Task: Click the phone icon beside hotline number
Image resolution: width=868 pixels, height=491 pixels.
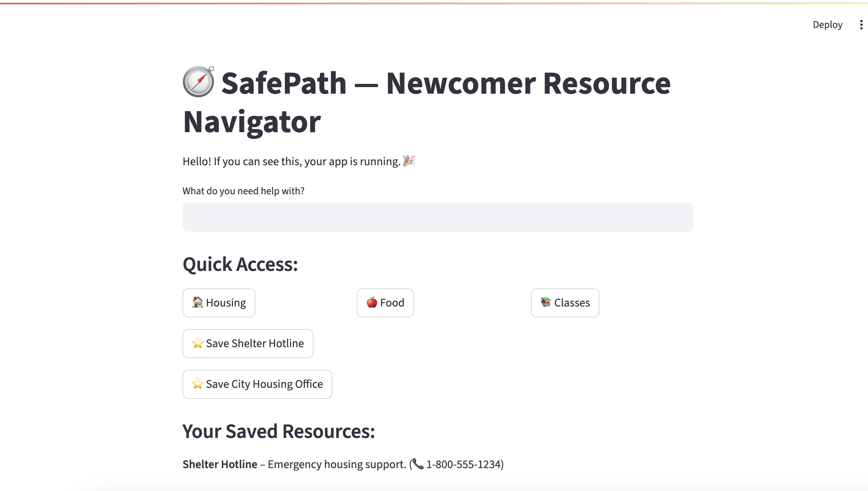Action: pos(418,464)
